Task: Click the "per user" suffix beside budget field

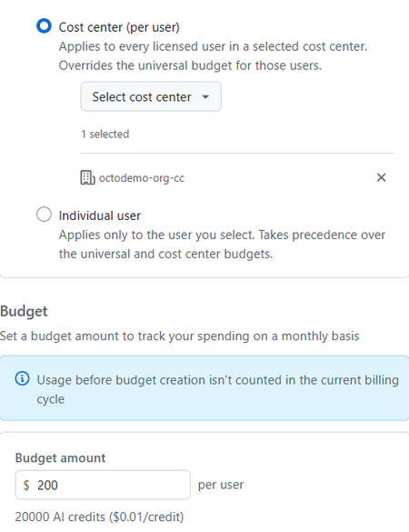Action: click(x=221, y=485)
